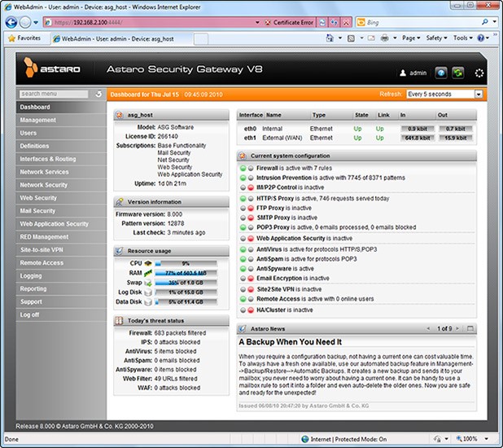
Task: Click the search menu input field
Action: 54,94
